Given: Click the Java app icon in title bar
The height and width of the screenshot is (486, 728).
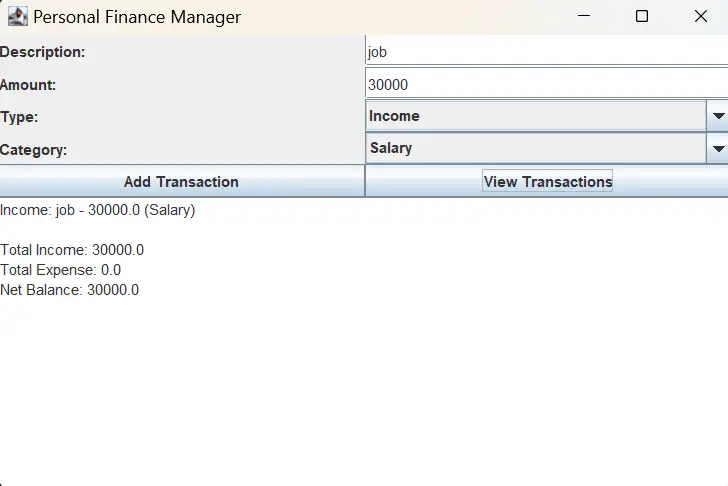Looking at the screenshot, I should pos(18,17).
